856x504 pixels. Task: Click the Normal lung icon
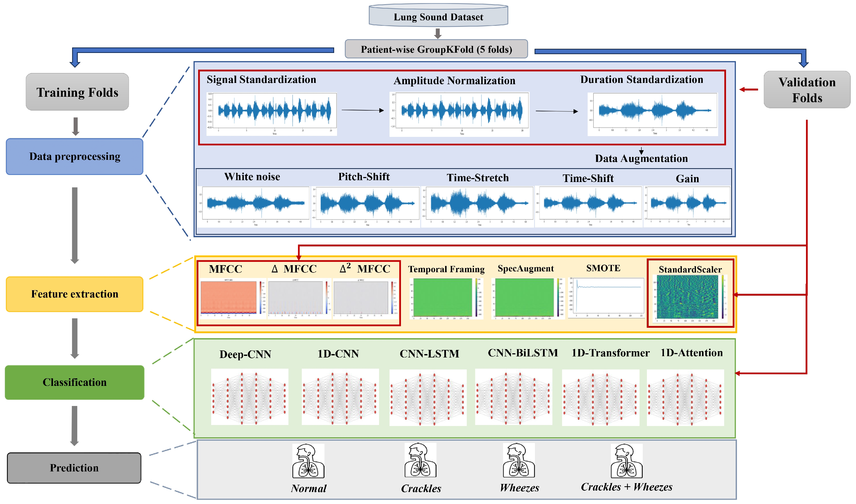coord(308,461)
